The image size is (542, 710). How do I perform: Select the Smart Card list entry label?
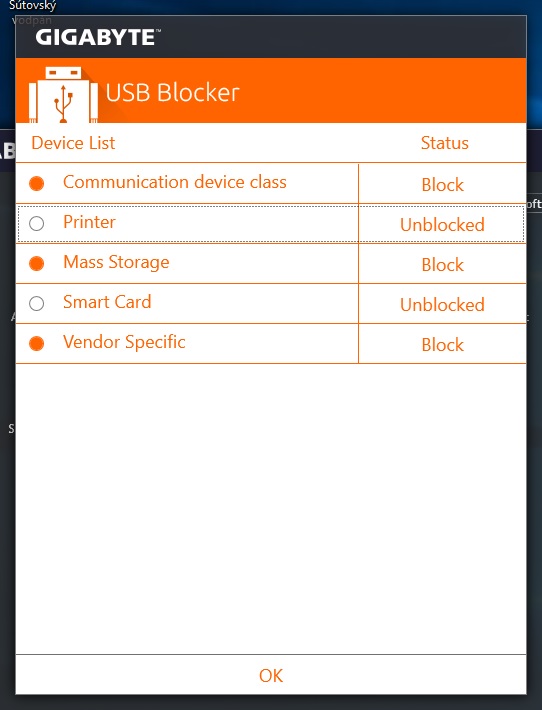click(107, 302)
